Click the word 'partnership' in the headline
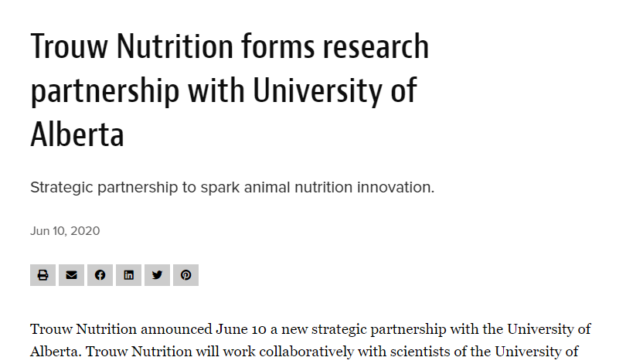The width and height of the screenshot is (626, 364). click(x=105, y=92)
